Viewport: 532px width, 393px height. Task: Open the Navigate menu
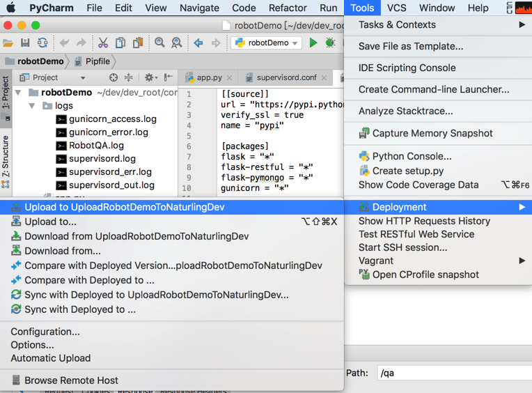(199, 8)
